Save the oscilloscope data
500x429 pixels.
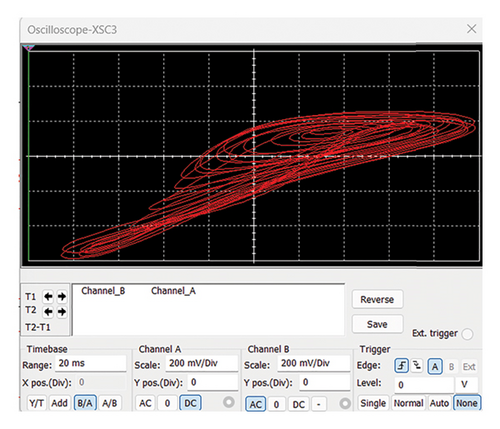click(x=377, y=324)
